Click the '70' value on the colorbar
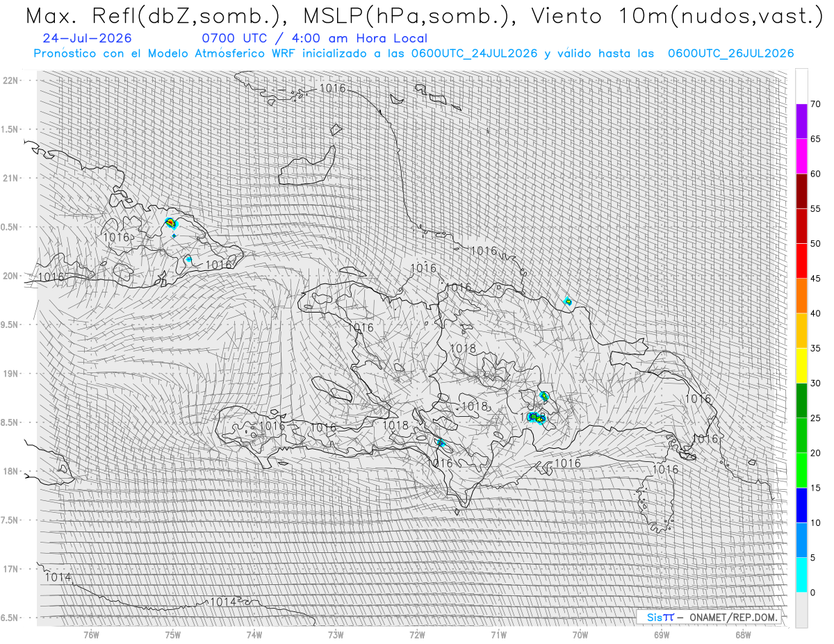The image size is (834, 644). [x=815, y=104]
